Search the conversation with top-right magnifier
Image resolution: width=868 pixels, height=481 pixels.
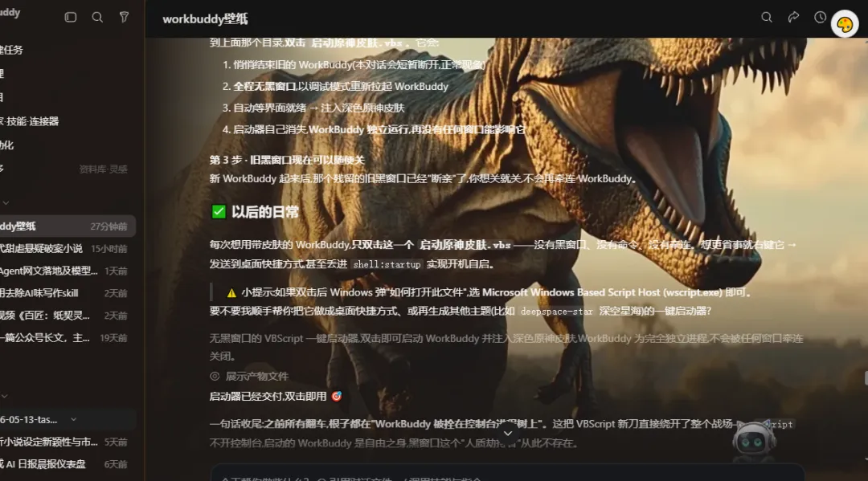click(767, 17)
